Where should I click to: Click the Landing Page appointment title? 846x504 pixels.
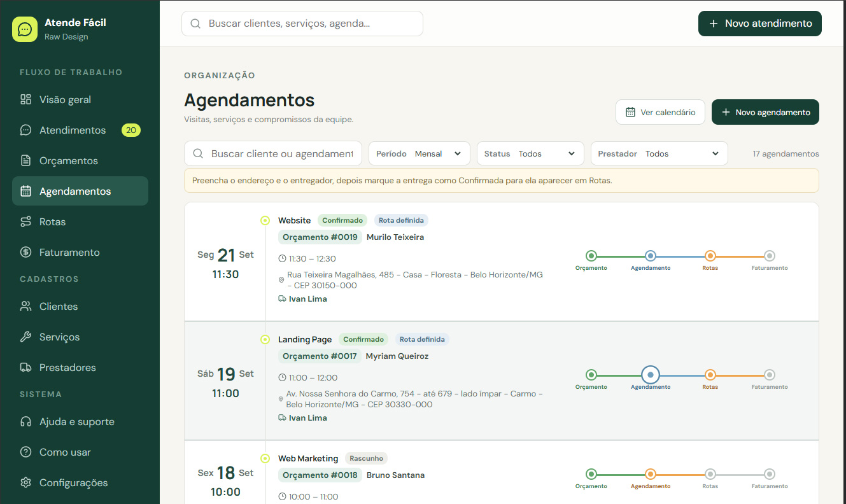pyautogui.click(x=305, y=339)
